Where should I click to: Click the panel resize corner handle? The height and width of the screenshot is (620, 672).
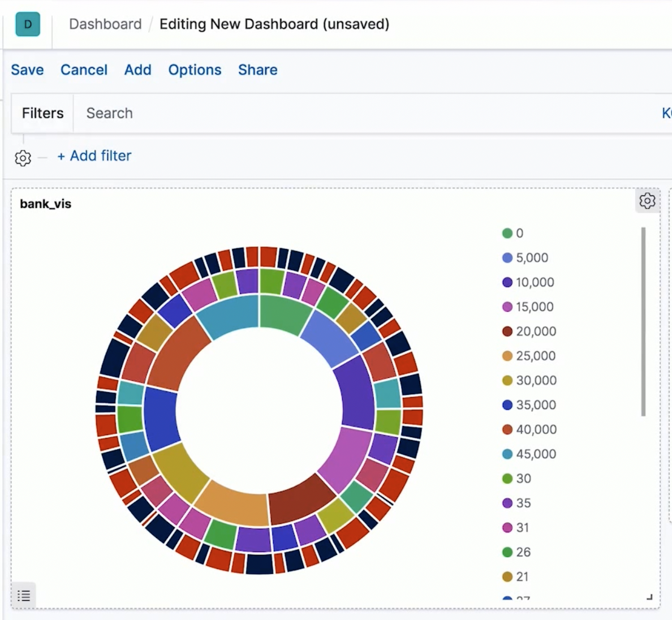(650, 597)
